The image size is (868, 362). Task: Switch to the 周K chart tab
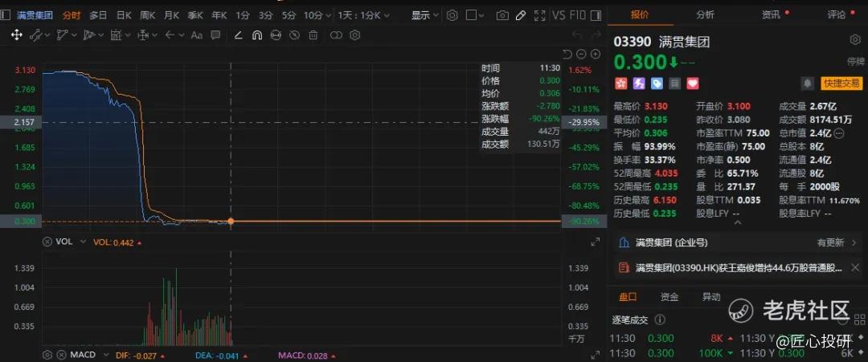(x=148, y=15)
